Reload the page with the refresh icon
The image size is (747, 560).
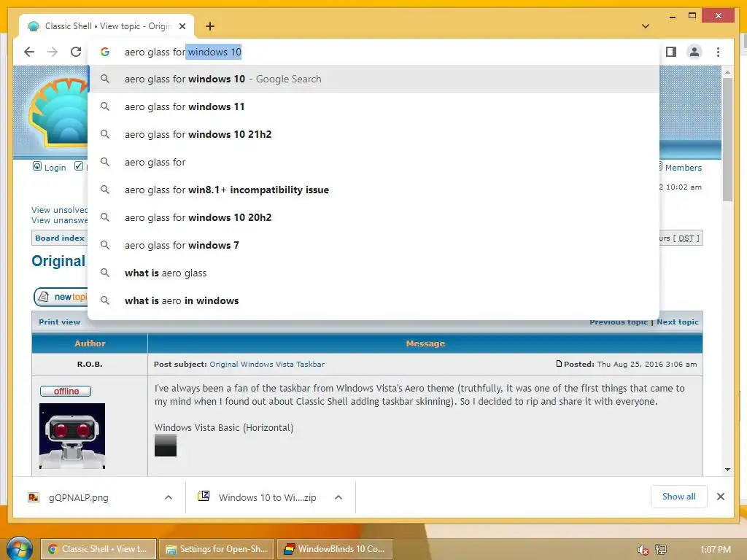(76, 52)
